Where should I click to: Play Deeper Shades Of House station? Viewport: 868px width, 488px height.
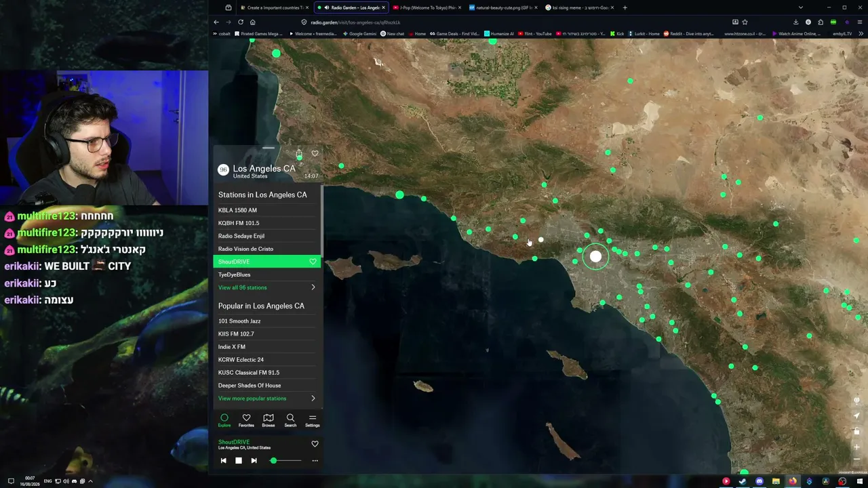coord(267,386)
